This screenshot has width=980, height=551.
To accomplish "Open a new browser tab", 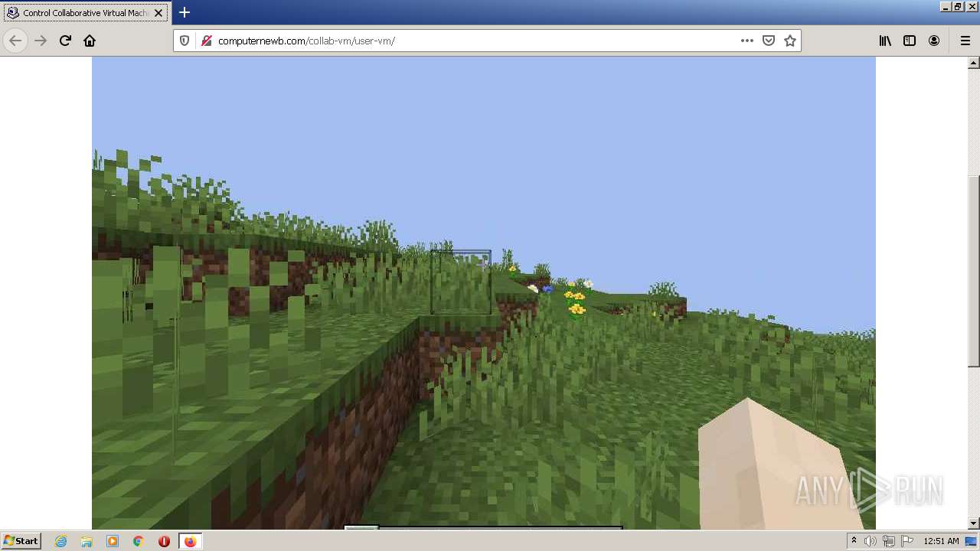I will coord(185,12).
